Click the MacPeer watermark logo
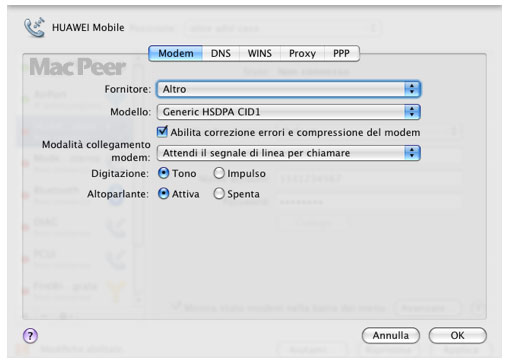Viewport: 507px width, 364px height. pyautogui.click(x=78, y=67)
